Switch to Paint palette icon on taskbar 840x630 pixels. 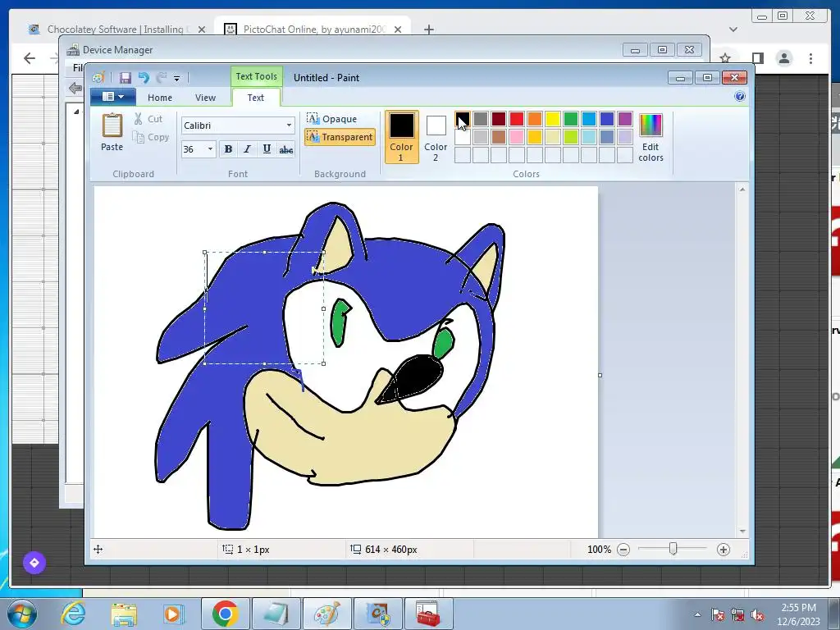[326, 614]
